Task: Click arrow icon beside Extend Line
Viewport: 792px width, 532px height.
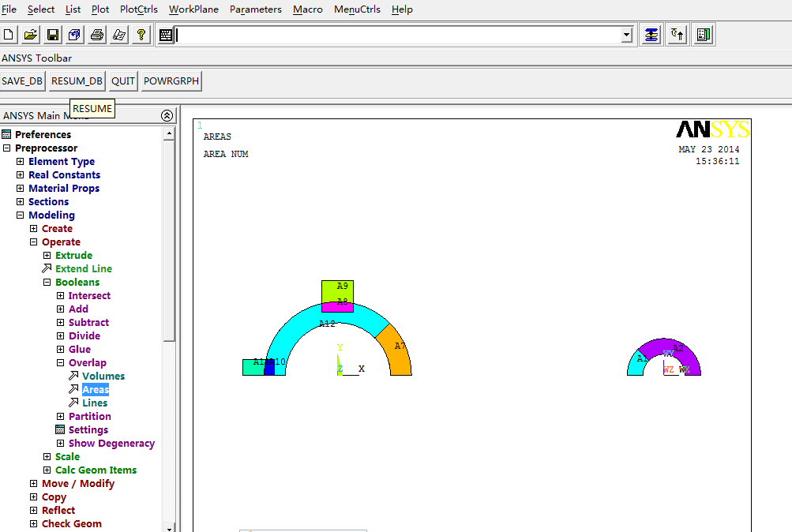Action: point(47,268)
